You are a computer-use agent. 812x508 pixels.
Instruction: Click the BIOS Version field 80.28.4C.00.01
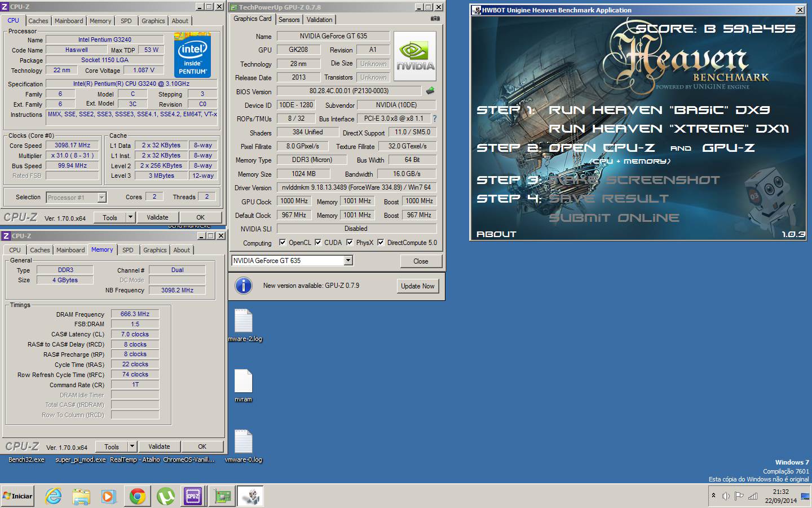click(349, 91)
